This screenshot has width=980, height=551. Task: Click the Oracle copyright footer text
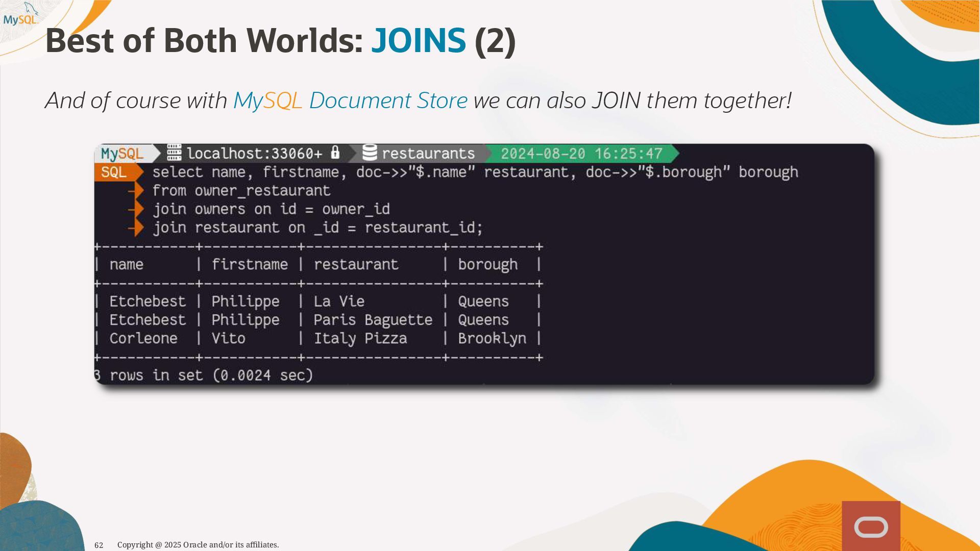pos(198,545)
